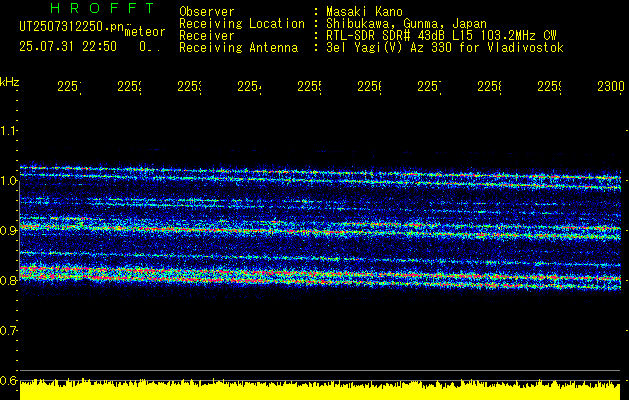Image resolution: width=629 pixels, height=400 pixels.
Task: Select file name UT2507312250.pn
Action: pos(72,27)
